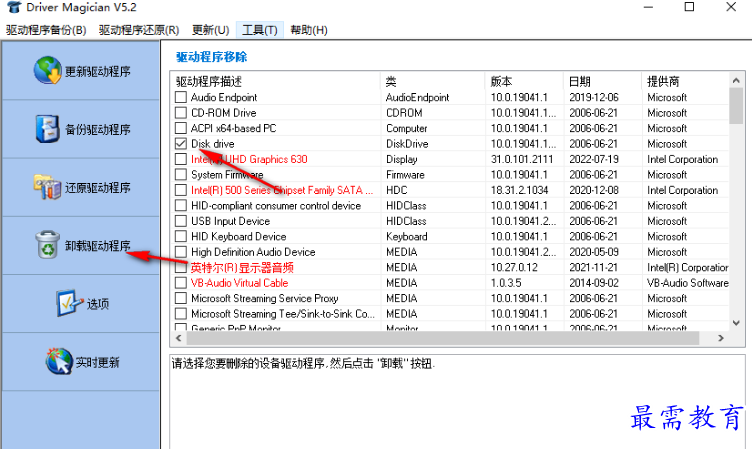This screenshot has height=449, width=752.
Task: Open the 驱动程序备份(B) menu
Action: (46, 30)
